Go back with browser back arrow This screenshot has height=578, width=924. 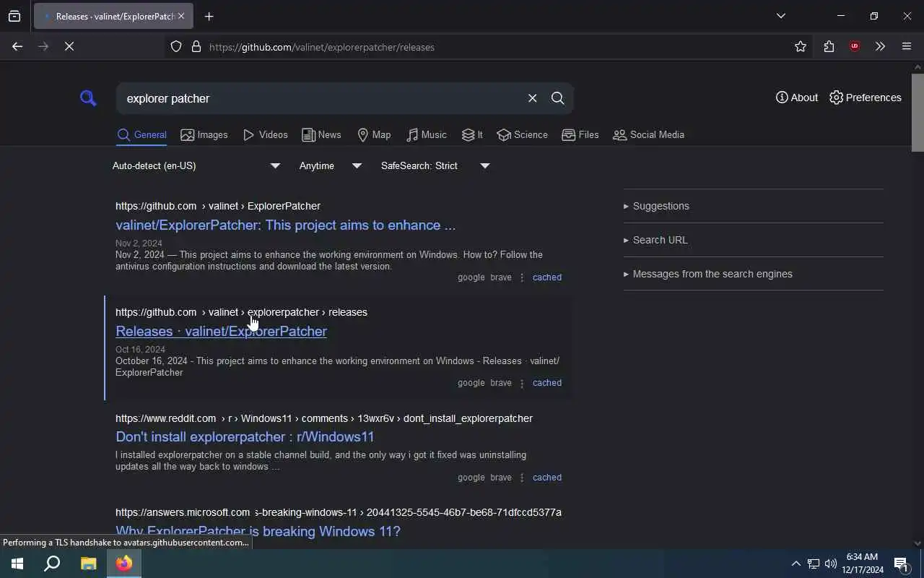pyautogui.click(x=17, y=46)
